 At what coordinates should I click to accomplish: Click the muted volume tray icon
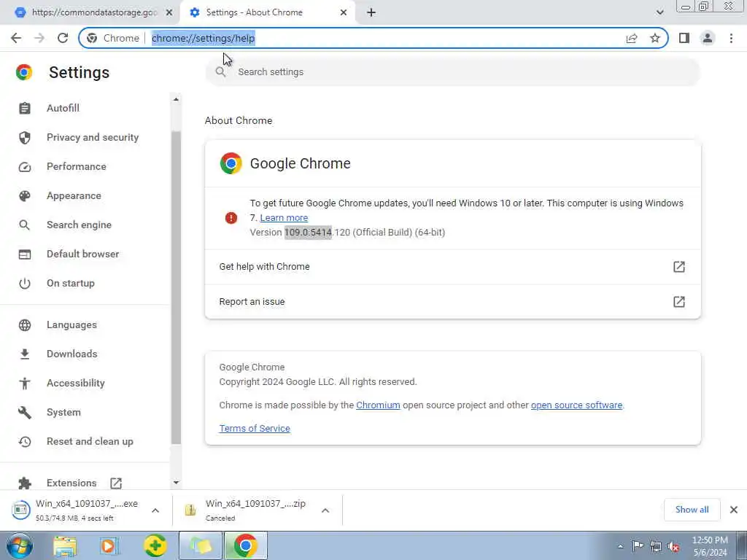coord(673,546)
